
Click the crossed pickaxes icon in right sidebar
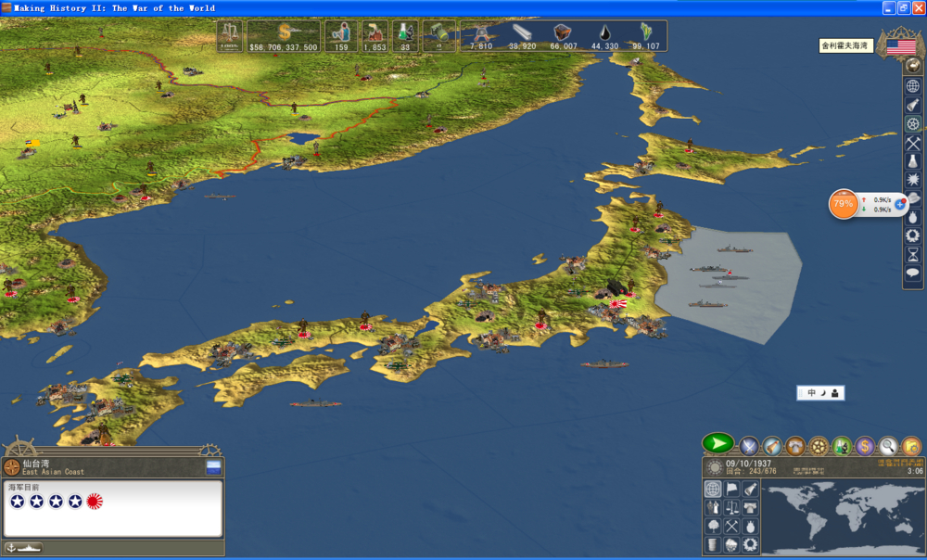click(913, 143)
